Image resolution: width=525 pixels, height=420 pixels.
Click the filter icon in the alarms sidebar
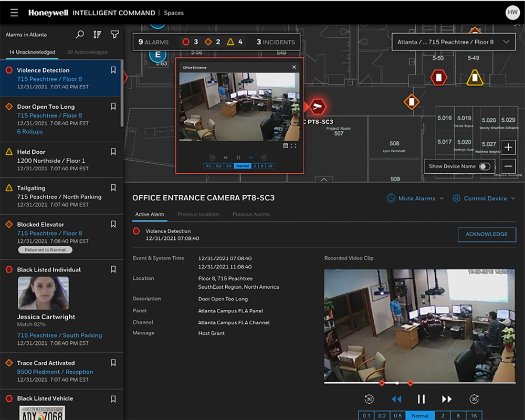coord(115,34)
